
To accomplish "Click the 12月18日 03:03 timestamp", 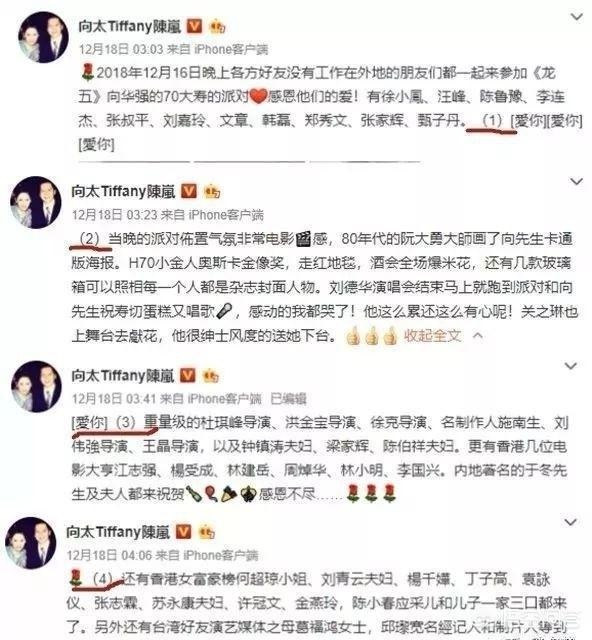I will click(121, 49).
